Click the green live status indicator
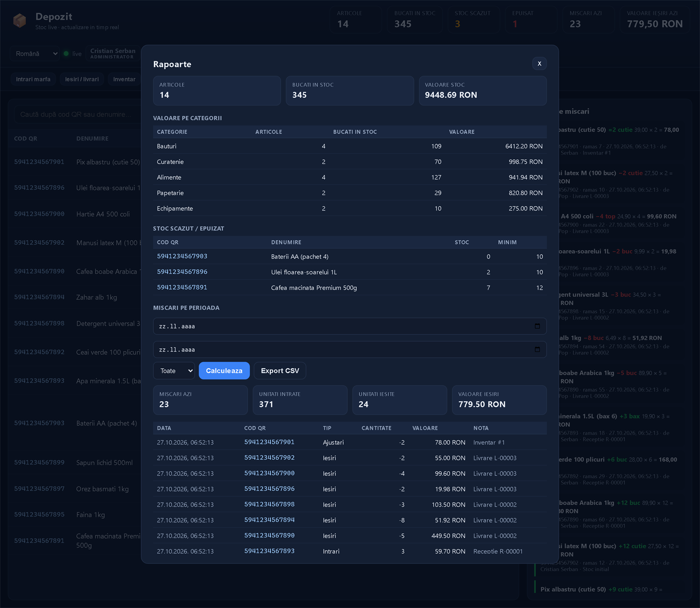Viewport: 700px width, 608px height. click(66, 54)
